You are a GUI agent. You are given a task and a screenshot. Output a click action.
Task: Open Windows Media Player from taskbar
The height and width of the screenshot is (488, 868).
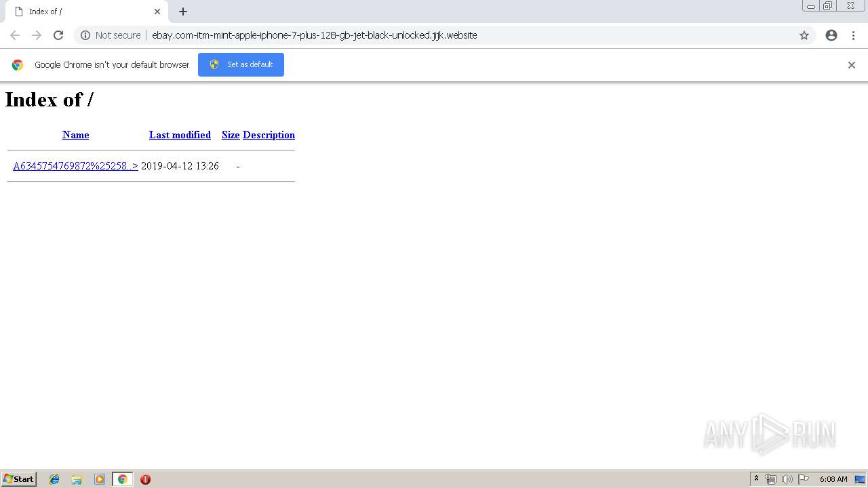click(100, 479)
